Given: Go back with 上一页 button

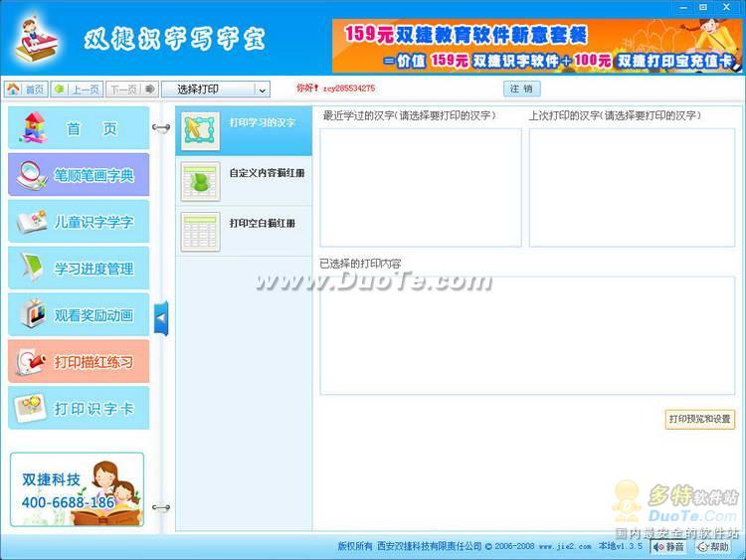Looking at the screenshot, I should (77, 89).
